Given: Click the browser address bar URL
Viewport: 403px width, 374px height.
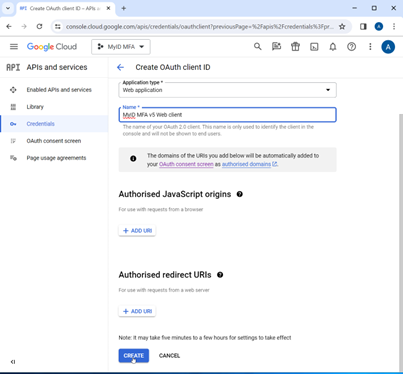Looking at the screenshot, I should [x=199, y=26].
